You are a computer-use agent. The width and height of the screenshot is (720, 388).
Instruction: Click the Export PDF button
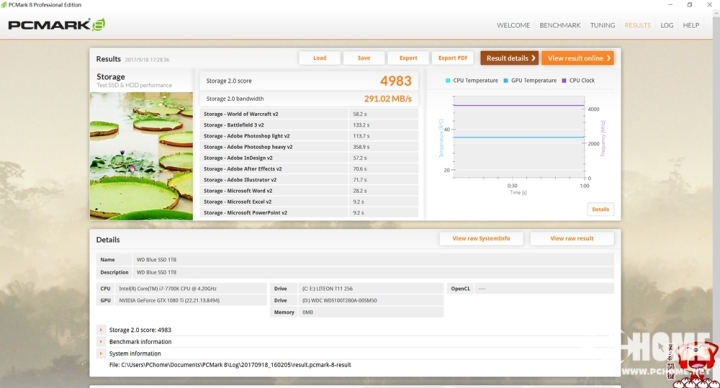[453, 58]
